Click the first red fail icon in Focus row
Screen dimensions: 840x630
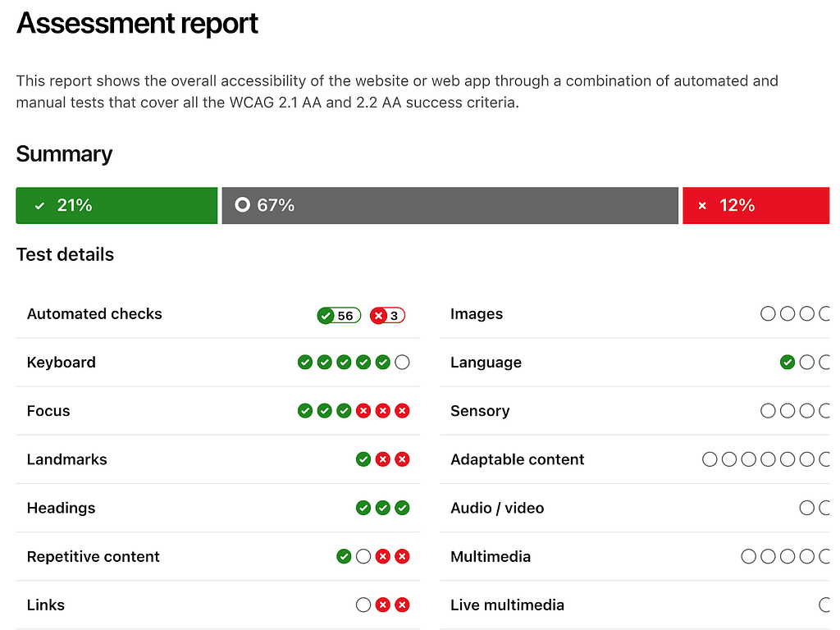tap(363, 411)
